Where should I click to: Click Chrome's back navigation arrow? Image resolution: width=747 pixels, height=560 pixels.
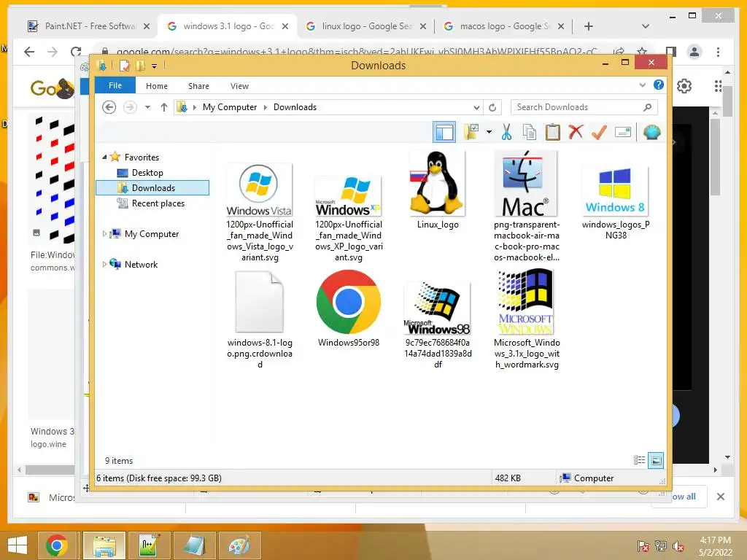[29, 52]
